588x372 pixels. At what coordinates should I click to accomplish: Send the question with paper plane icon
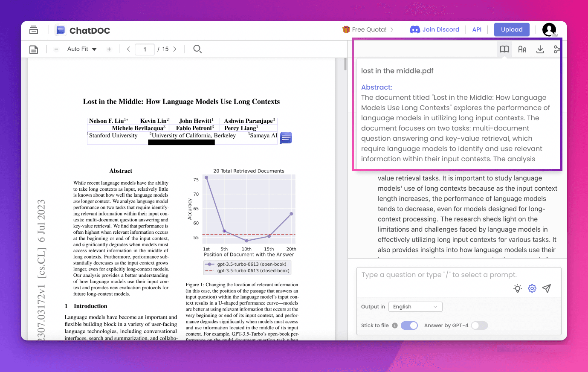tap(547, 288)
